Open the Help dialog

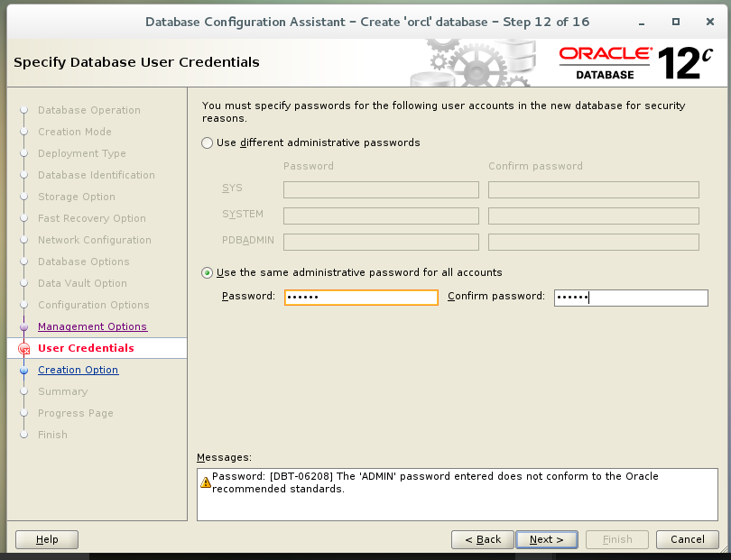click(x=46, y=538)
